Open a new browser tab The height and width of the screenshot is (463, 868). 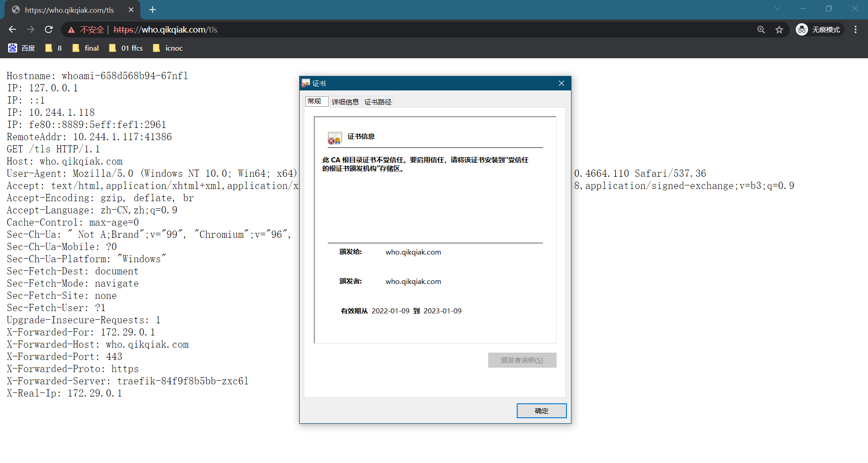pos(152,9)
